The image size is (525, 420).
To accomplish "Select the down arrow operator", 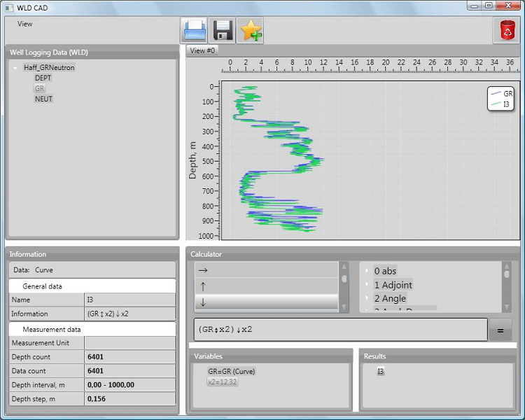I will (x=266, y=302).
